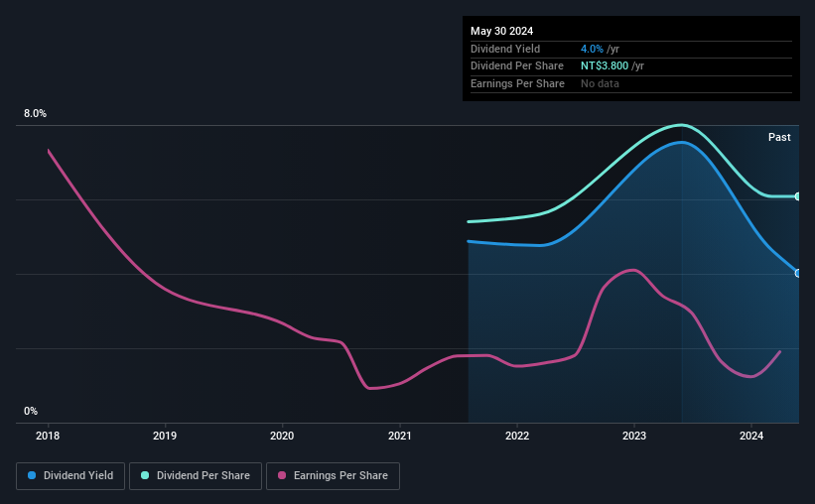Screen dimensions: 815x504
Task: Click the Dividend Per Share tooltip row label
Action: pos(516,66)
